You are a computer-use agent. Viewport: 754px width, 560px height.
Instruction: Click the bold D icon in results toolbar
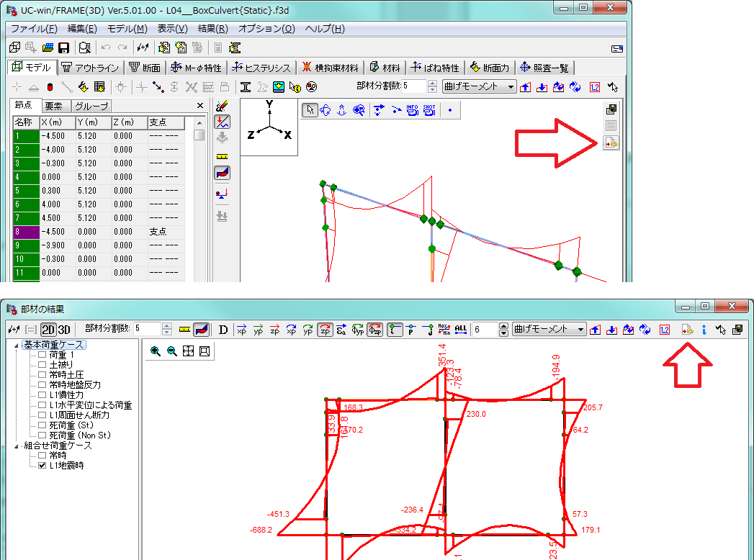223,330
